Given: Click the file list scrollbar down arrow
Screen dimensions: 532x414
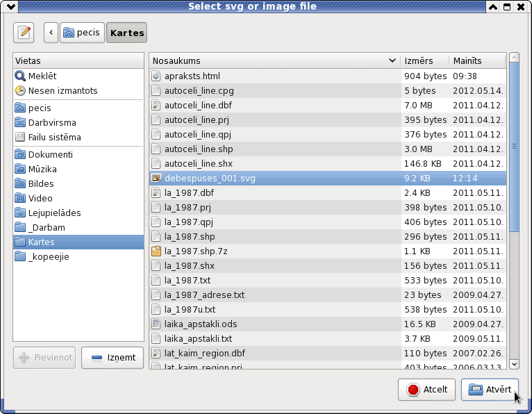Looking at the screenshot, I should 514,364.
